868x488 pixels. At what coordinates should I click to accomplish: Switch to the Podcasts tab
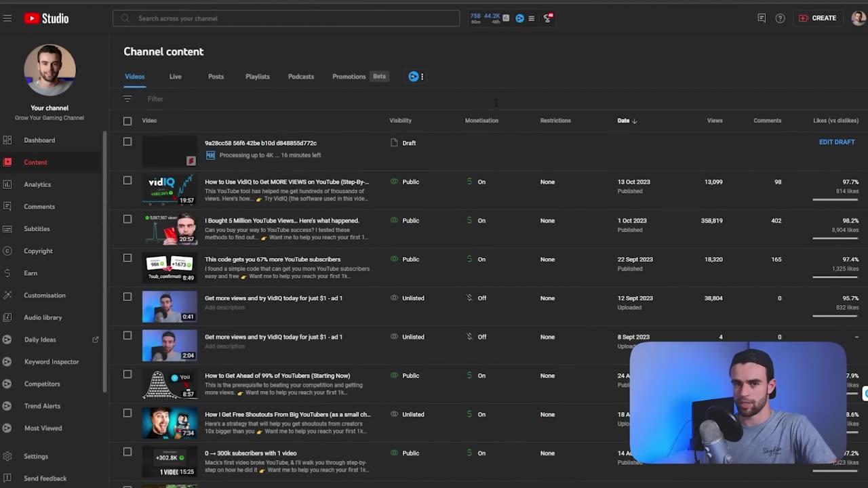(301, 77)
